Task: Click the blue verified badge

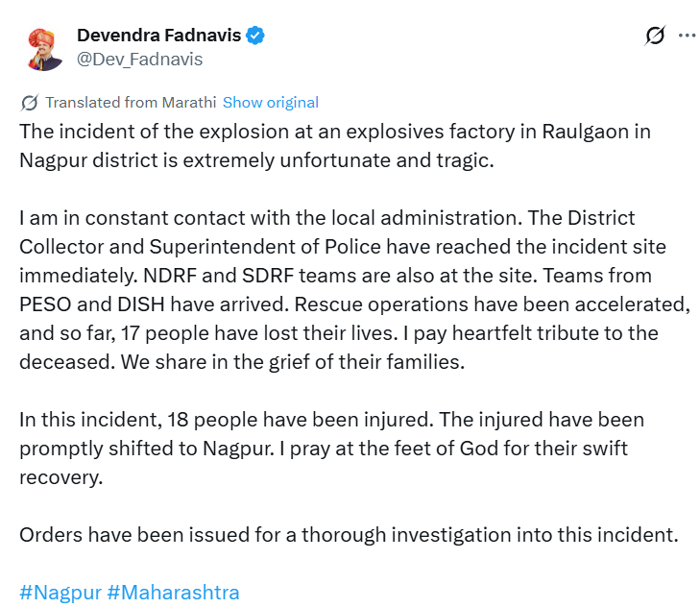Action: click(255, 36)
